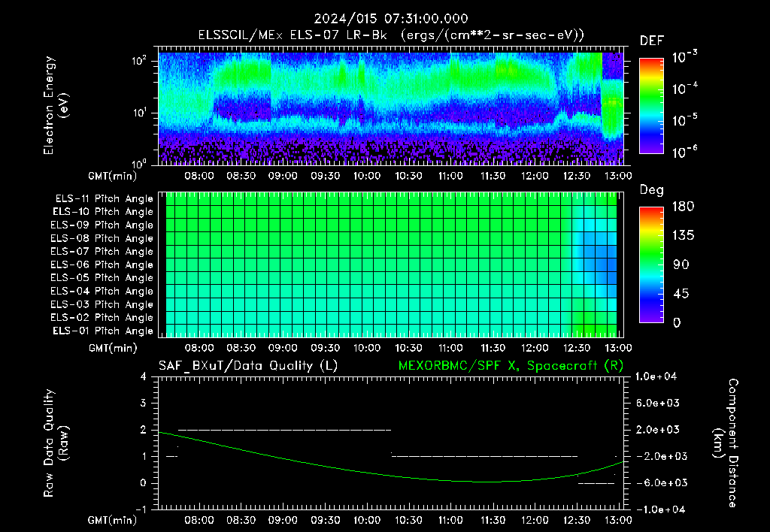This screenshot has height=532, width=770.
Task: Click the 2.0e+03 right axis value
Action: [658, 431]
